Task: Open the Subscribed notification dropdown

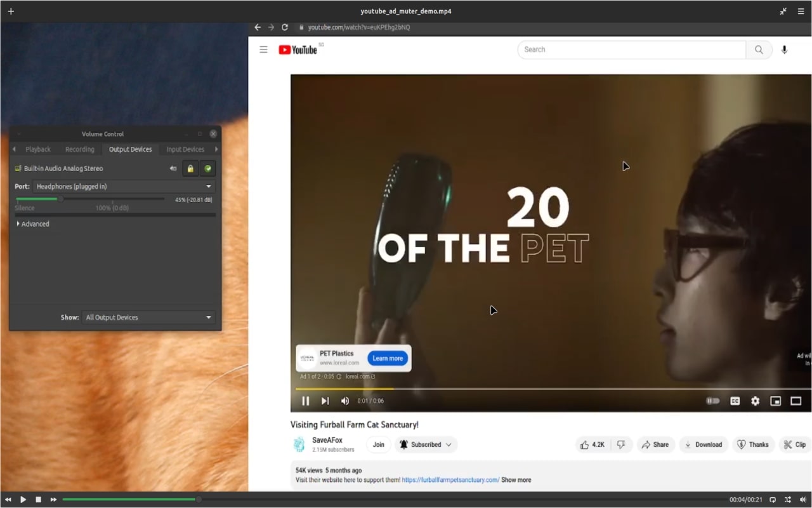Action: (x=426, y=444)
